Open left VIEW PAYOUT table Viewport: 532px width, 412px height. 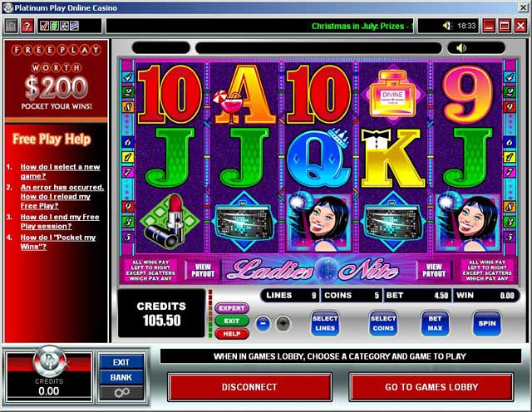203,270
